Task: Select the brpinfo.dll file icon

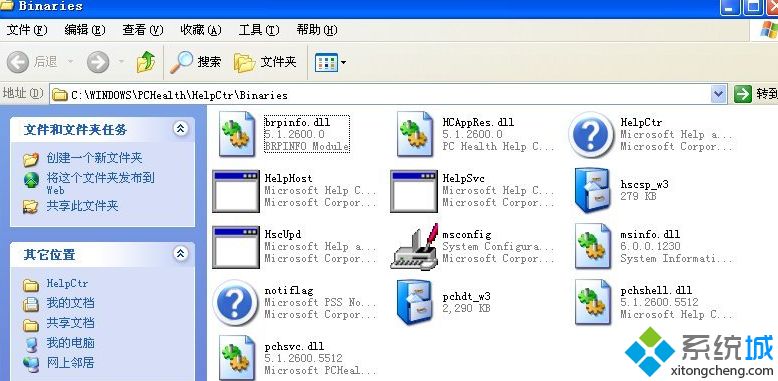Action: [237, 134]
